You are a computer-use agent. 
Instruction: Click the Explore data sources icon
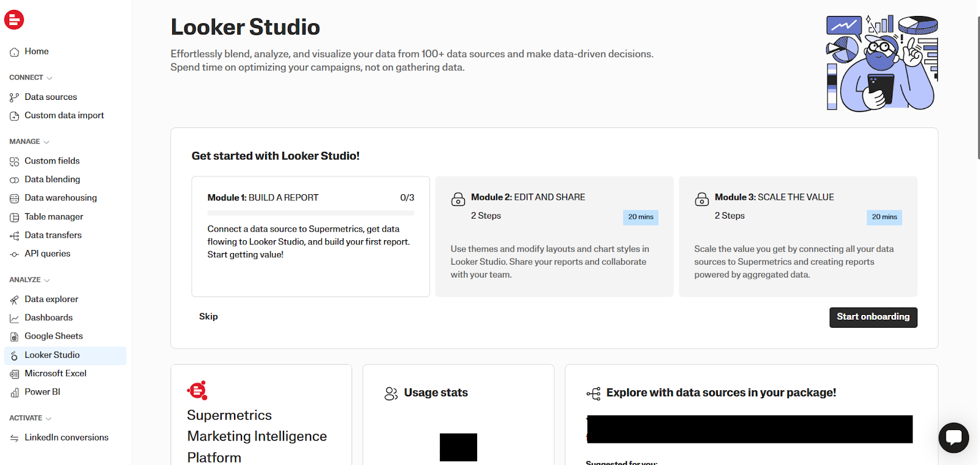tap(594, 393)
